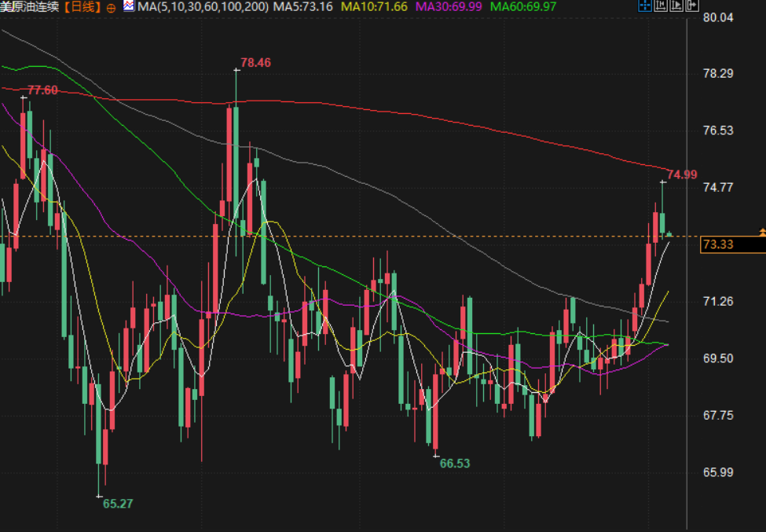Select the MA60:69.97 indicator label

pyautogui.click(x=522, y=7)
